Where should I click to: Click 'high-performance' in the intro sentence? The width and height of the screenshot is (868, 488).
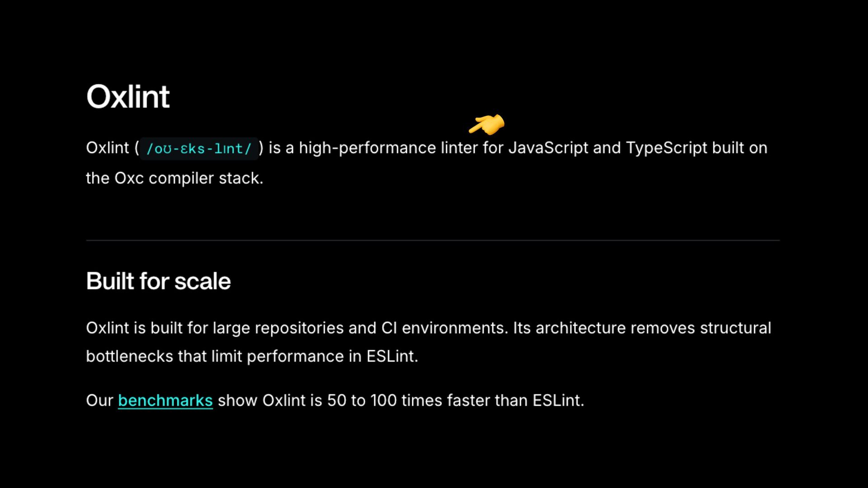tap(367, 148)
